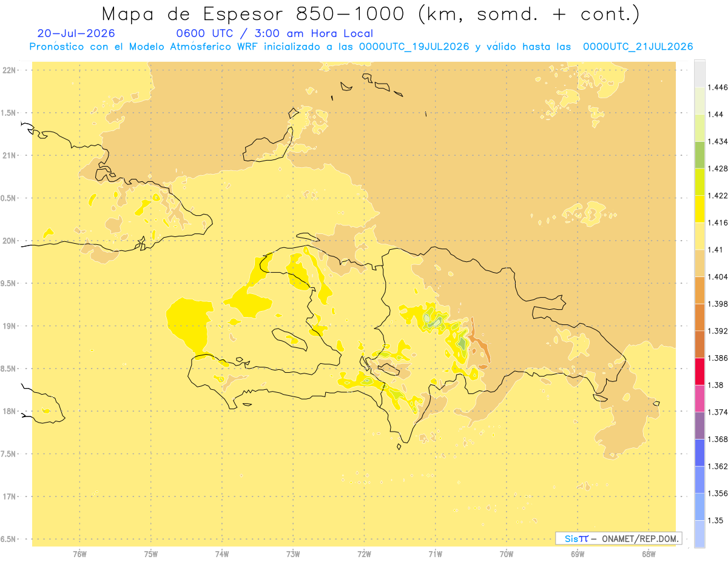The height and width of the screenshot is (562, 728).
Task: Select the green swatch between 1.428 and 1.434
Action: [699, 155]
